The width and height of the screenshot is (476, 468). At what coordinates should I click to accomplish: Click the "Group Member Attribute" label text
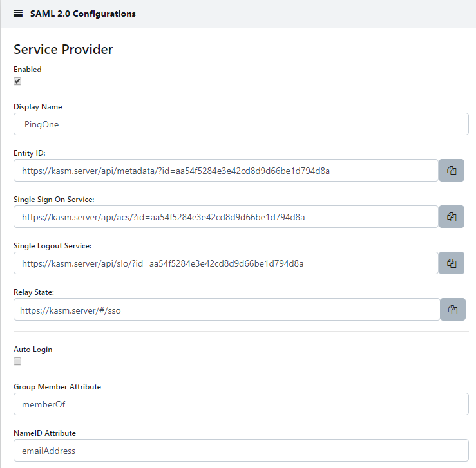point(57,387)
